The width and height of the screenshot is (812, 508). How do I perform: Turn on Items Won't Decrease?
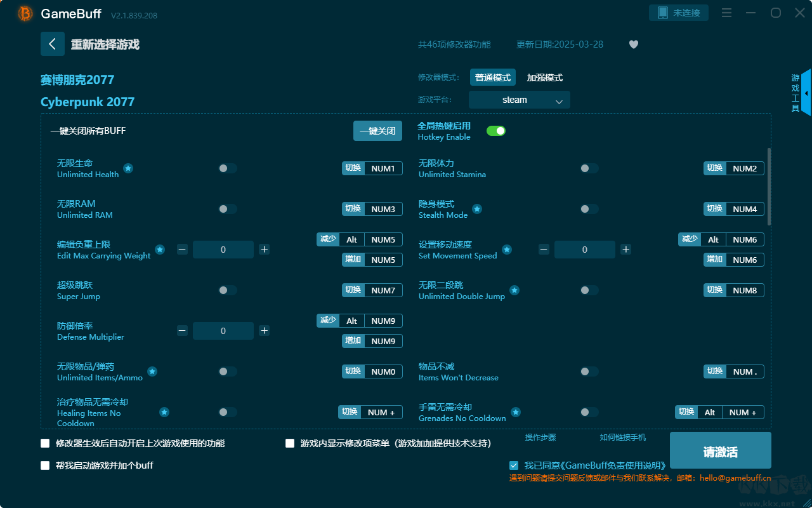click(589, 371)
